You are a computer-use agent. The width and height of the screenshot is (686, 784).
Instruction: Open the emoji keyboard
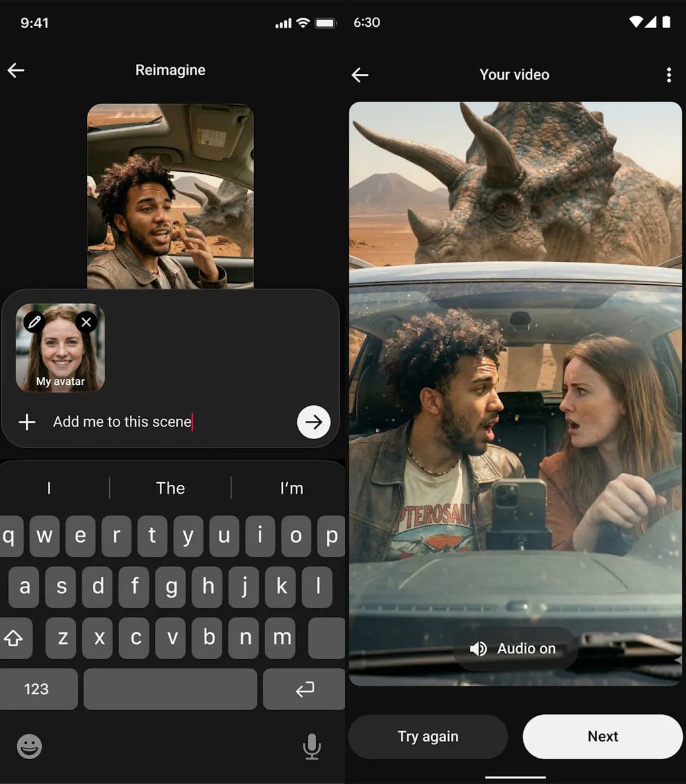coord(29,746)
